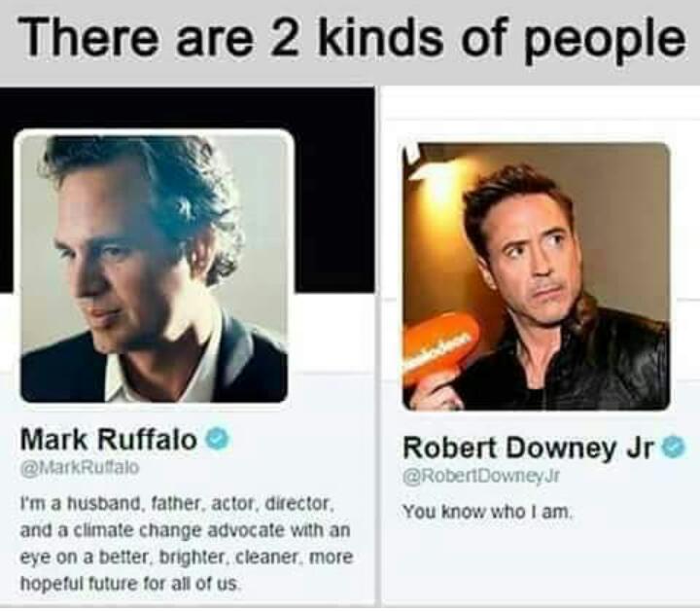Click the bio line starting "I'm a husband"
This screenshot has height=611, width=700.
(177, 504)
